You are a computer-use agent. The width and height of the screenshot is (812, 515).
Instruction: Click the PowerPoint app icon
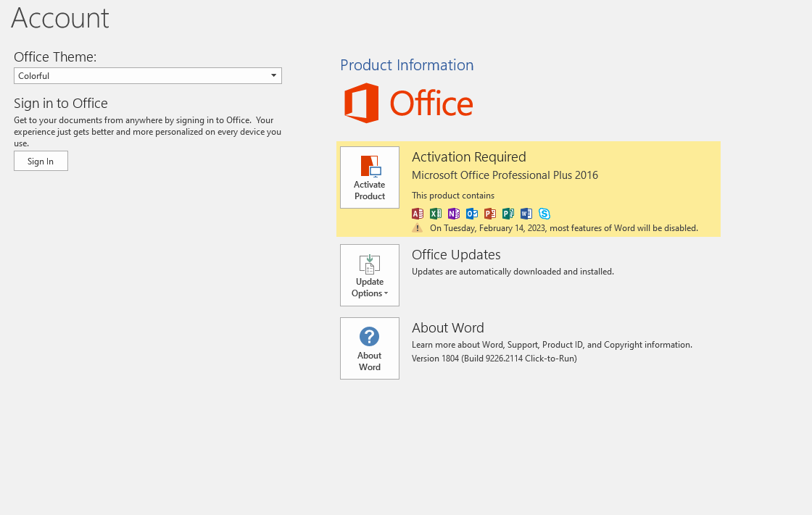click(490, 213)
